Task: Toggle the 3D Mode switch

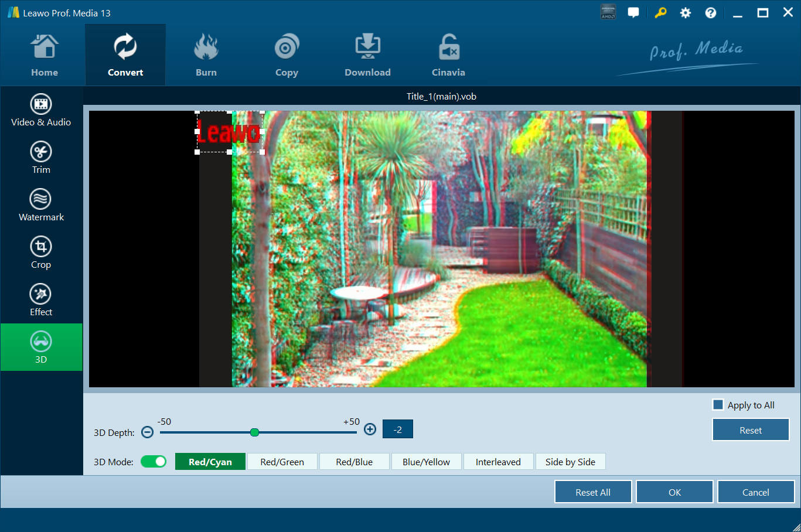Action: click(x=154, y=462)
